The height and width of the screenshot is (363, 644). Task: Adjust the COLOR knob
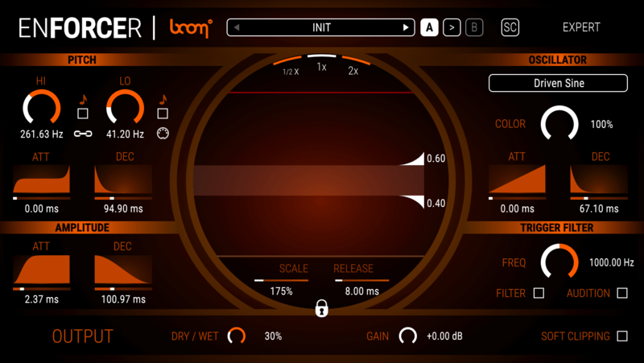[559, 124]
